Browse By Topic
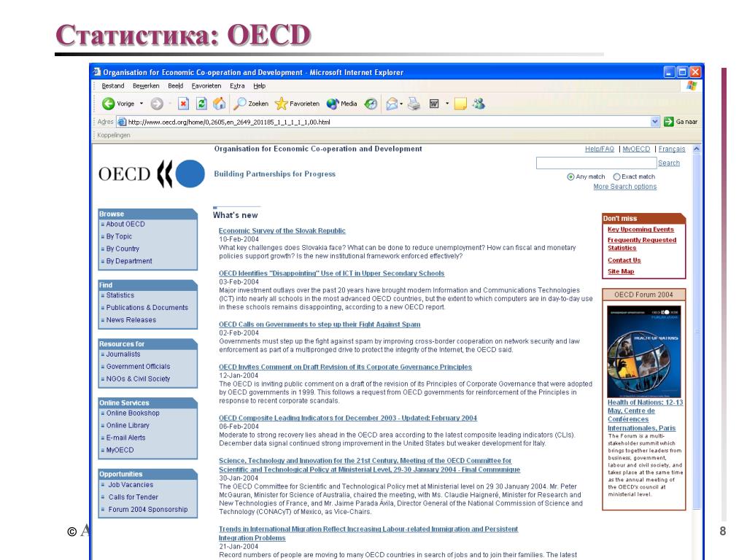This screenshot has height=560, width=747. pos(119,236)
